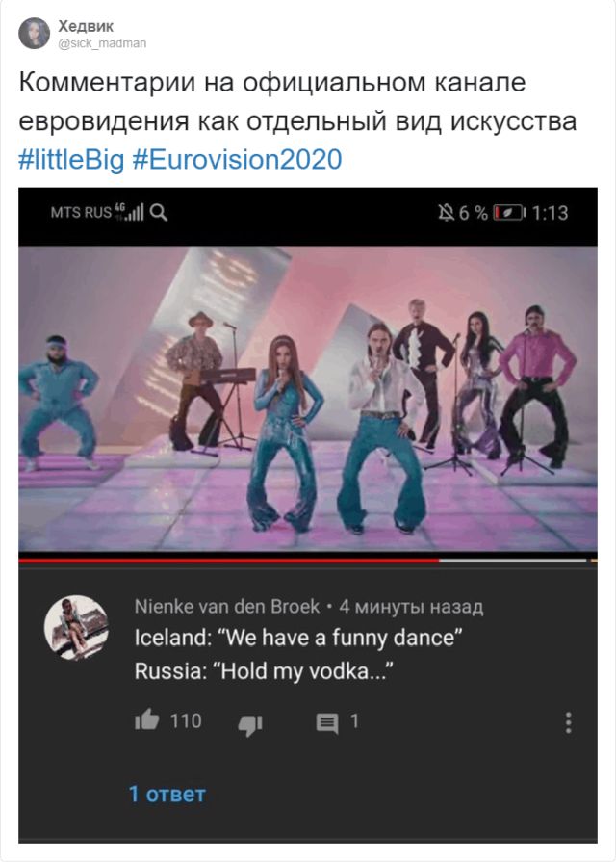Click the thumbs-up like icon
616x862 pixels.
pos(147,720)
